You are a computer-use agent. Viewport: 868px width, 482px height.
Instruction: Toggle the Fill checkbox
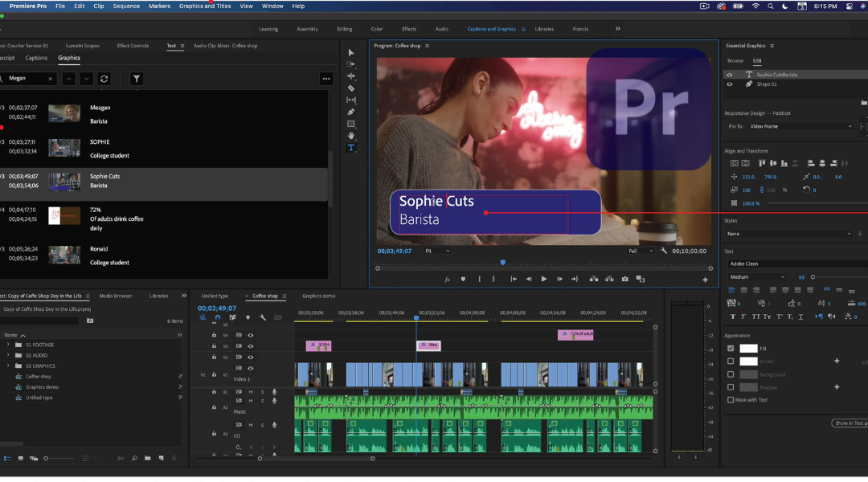tap(731, 349)
